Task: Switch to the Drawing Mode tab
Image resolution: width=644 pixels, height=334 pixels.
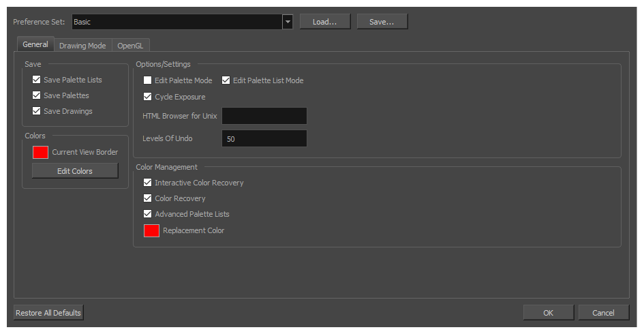Action: tap(82, 46)
